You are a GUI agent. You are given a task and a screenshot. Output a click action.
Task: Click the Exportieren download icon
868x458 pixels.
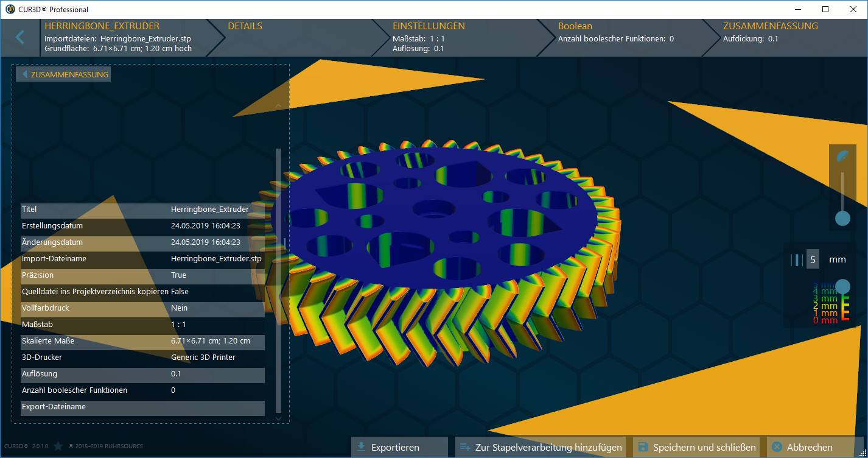pos(360,446)
